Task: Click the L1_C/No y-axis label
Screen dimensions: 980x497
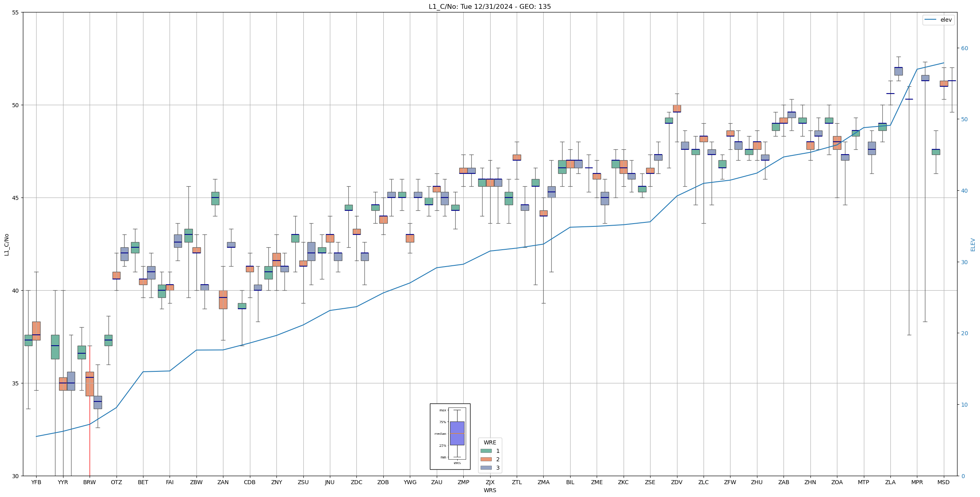Action: (x=6, y=244)
